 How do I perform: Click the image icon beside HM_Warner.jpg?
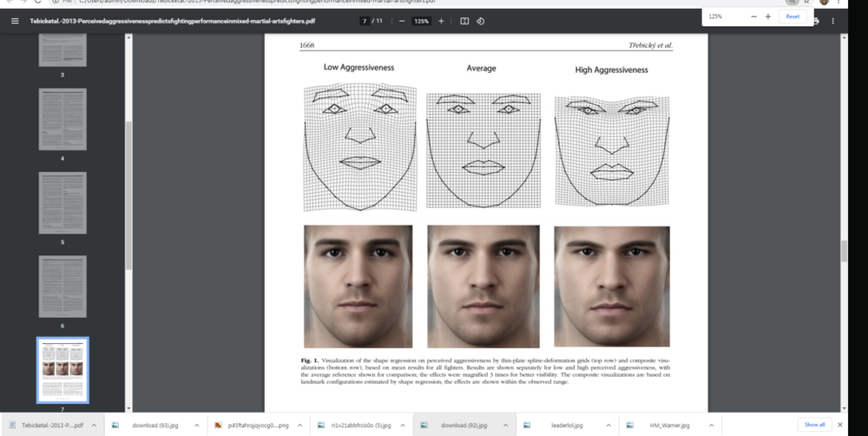pos(630,426)
